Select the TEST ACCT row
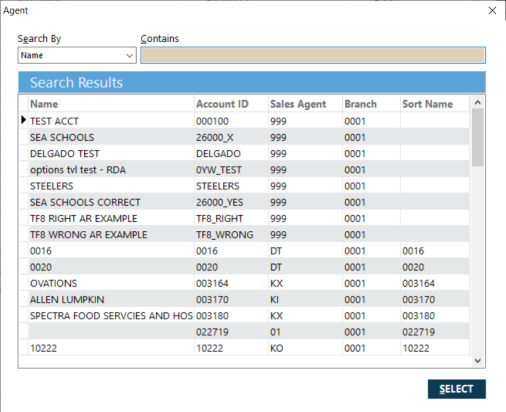The width and height of the screenshot is (506, 412). (249, 121)
